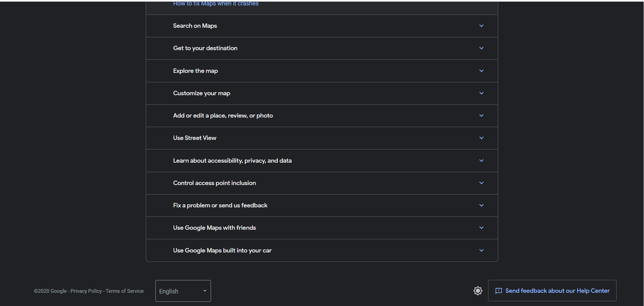Open Add or edit a place, review, or photo
The height and width of the screenshot is (306, 644).
(322, 116)
